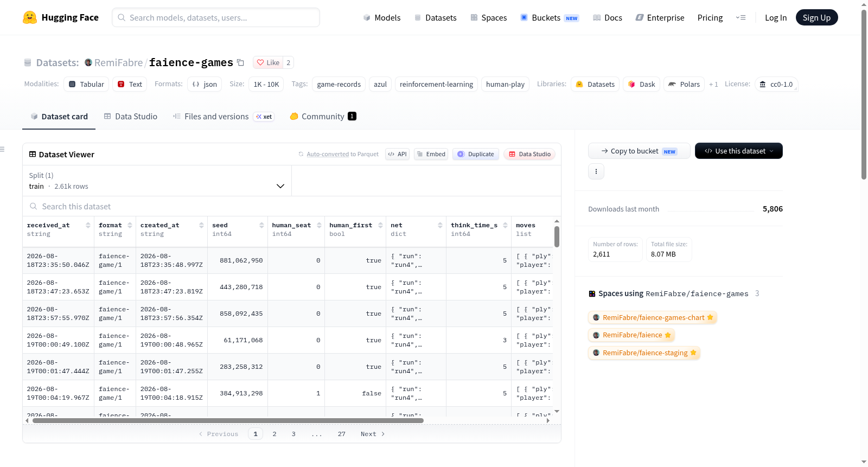The width and height of the screenshot is (868, 467).
Task: Click the table vertical scrollbar thumb
Action: 557,236
